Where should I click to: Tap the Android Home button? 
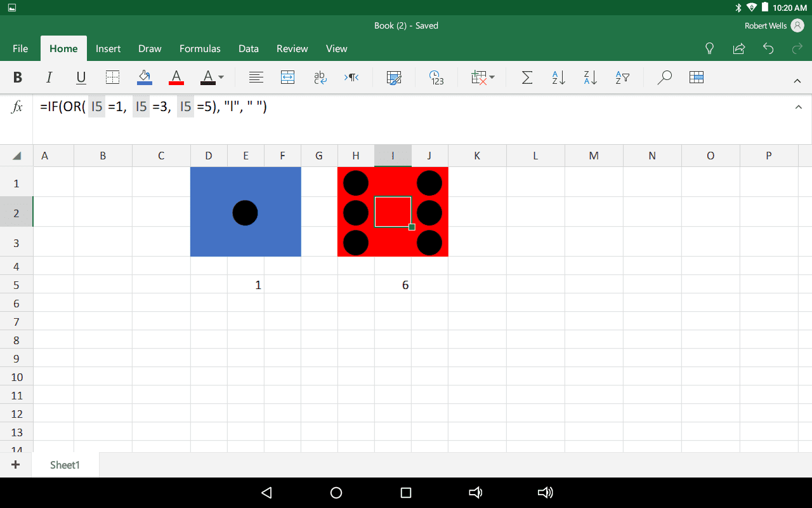336,493
